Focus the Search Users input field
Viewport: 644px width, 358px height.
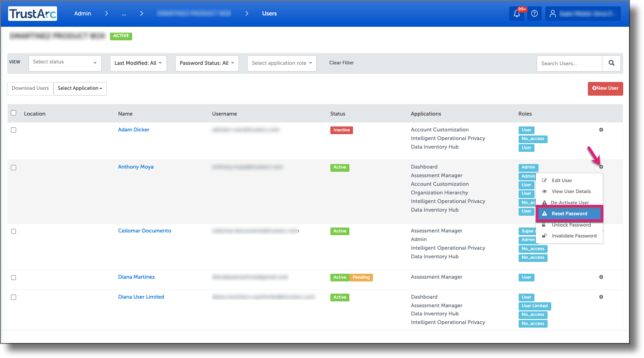click(569, 63)
